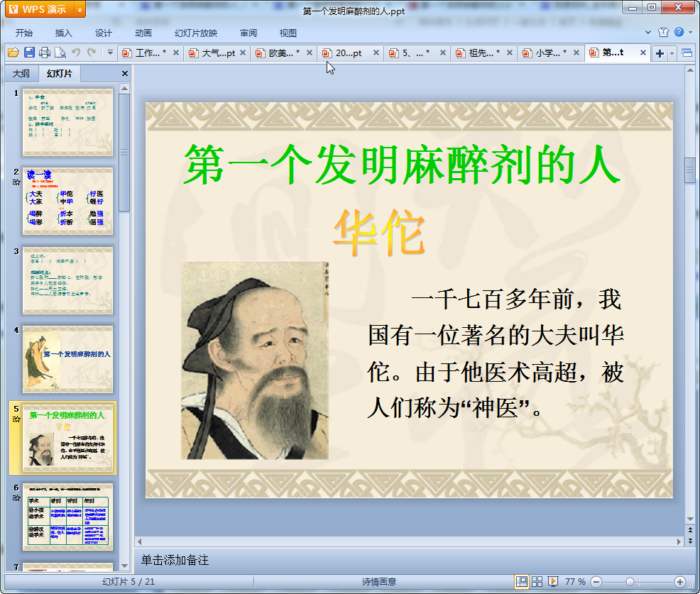This screenshot has width=700, height=594.
Task: Switch to slide sorter view icon
Action: click(537, 581)
